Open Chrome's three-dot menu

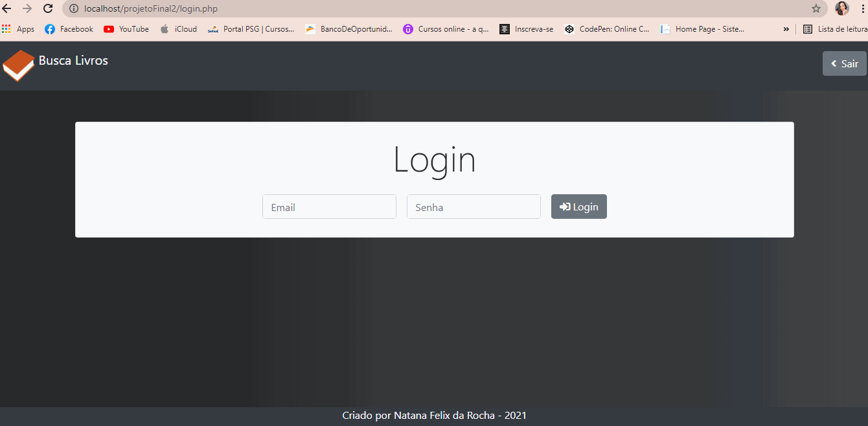(862, 8)
